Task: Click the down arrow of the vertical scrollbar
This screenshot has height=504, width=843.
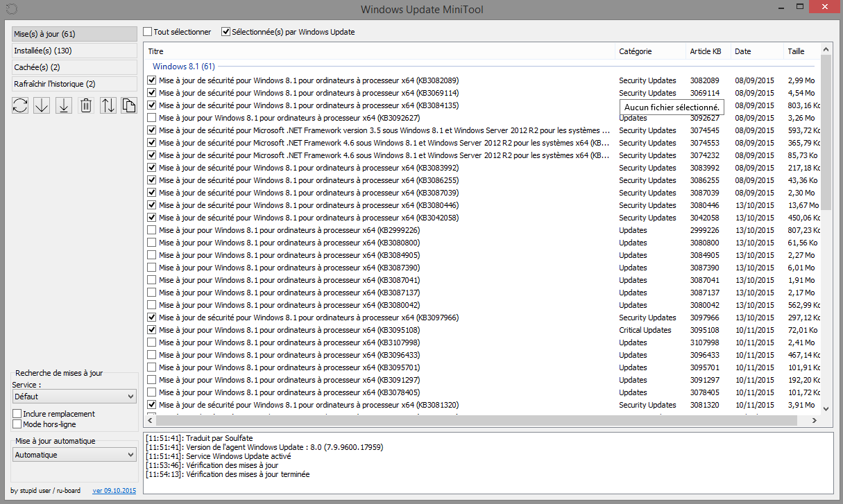Action: click(x=826, y=409)
